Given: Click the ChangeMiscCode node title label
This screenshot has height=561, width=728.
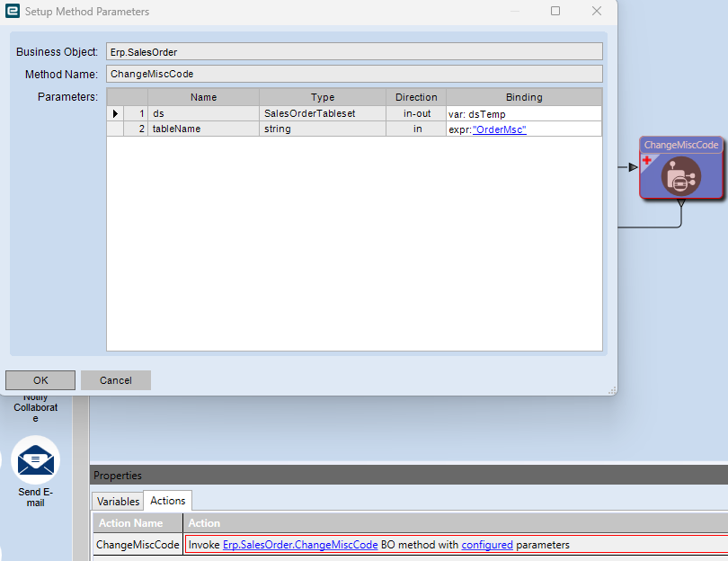Looking at the screenshot, I should coord(680,145).
